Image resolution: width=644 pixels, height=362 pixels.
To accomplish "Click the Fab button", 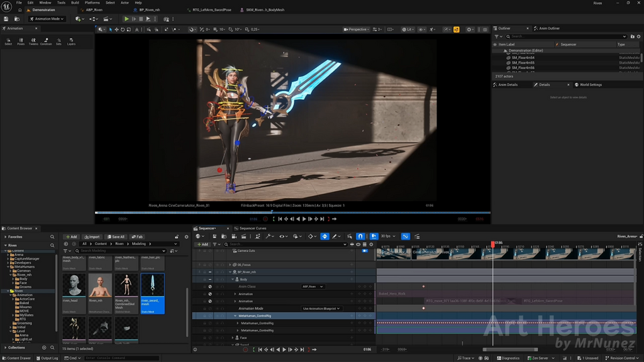I will pos(137,237).
